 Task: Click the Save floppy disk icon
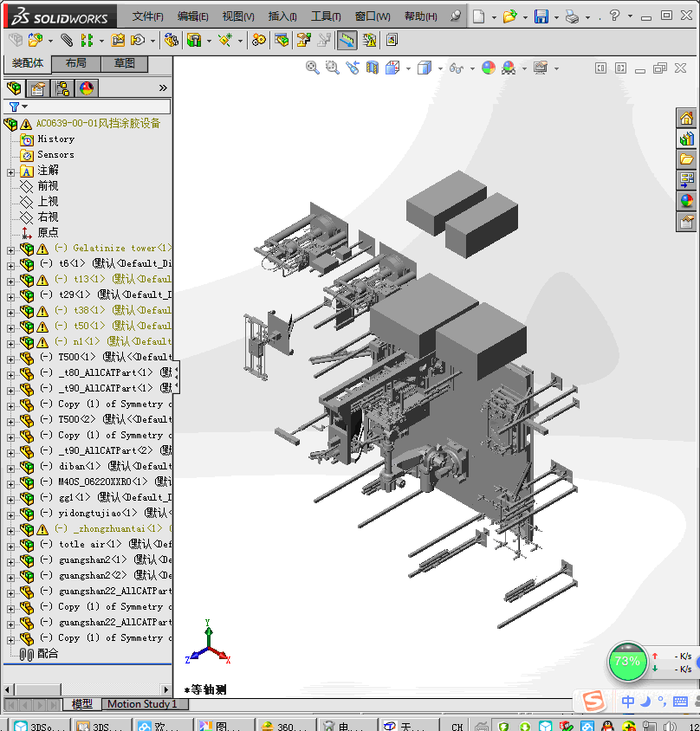pos(541,16)
